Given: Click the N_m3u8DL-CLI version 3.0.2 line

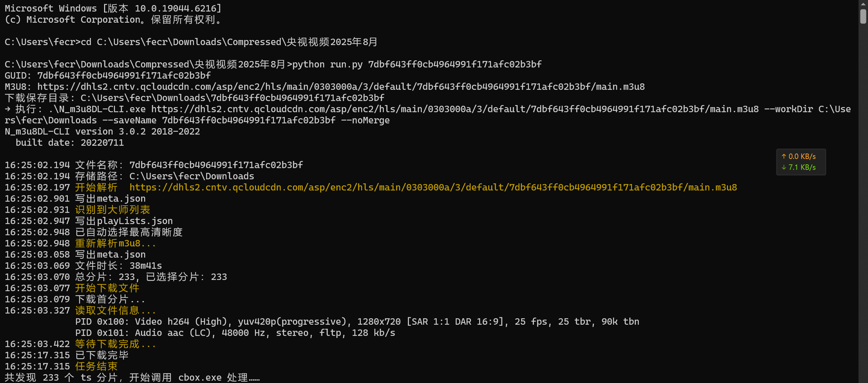Looking at the screenshot, I should tap(102, 132).
